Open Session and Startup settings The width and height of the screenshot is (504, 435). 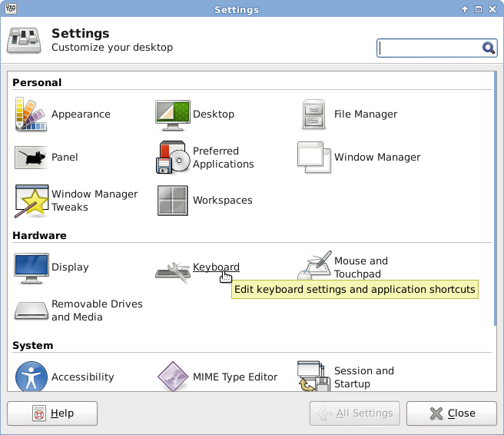coord(314,377)
